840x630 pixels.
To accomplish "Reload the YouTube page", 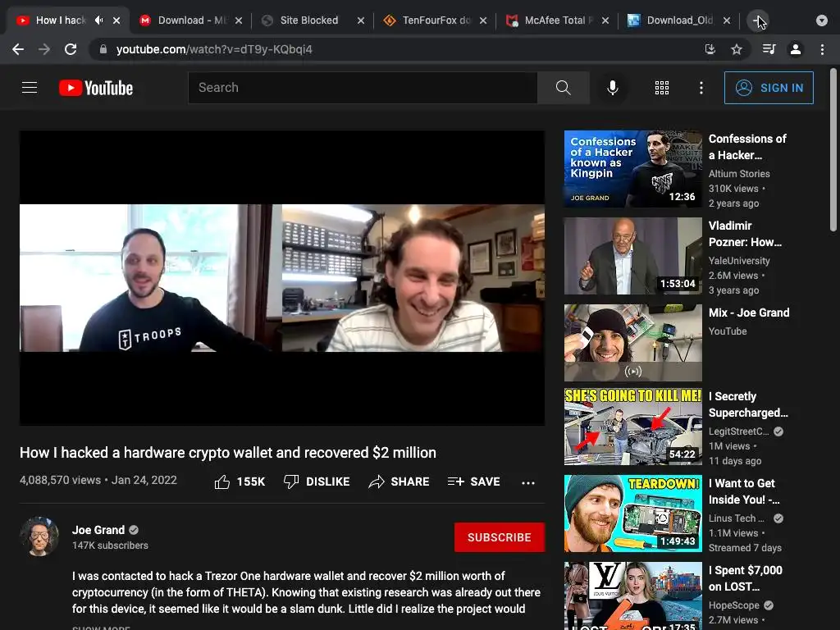I will [x=71, y=49].
